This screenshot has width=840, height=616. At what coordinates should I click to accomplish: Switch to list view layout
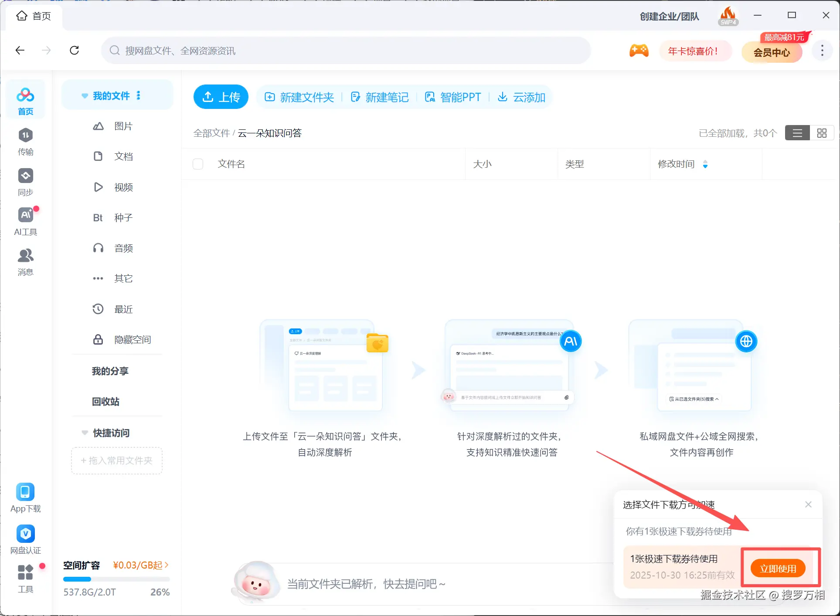coord(797,133)
